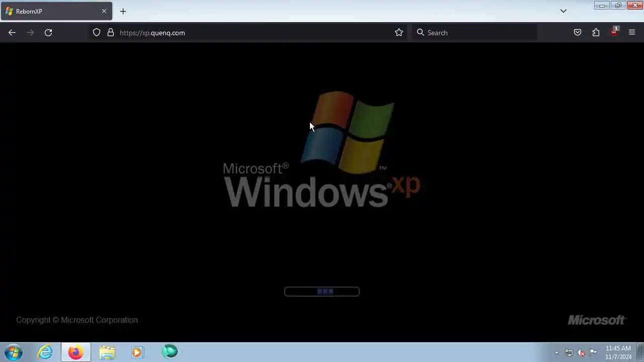Viewport: 644px width, 362px height.
Task: Bookmark this page with the star
Action: point(399,33)
